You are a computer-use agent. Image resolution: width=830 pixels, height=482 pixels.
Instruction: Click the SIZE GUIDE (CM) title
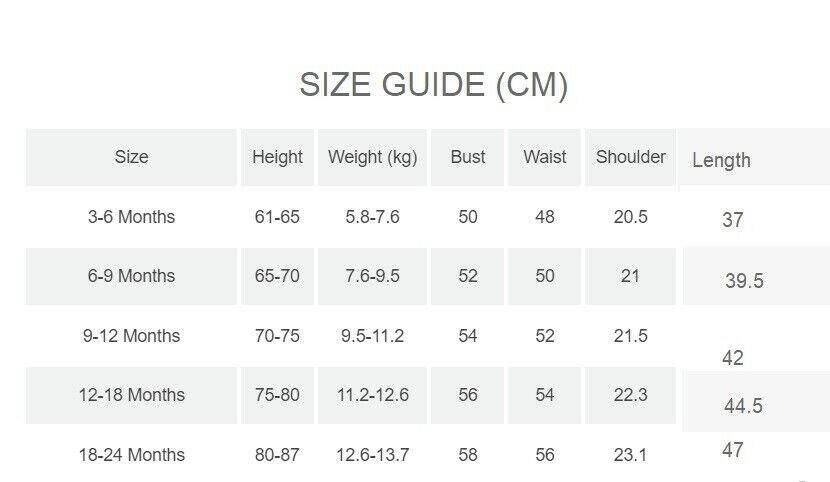tap(433, 85)
